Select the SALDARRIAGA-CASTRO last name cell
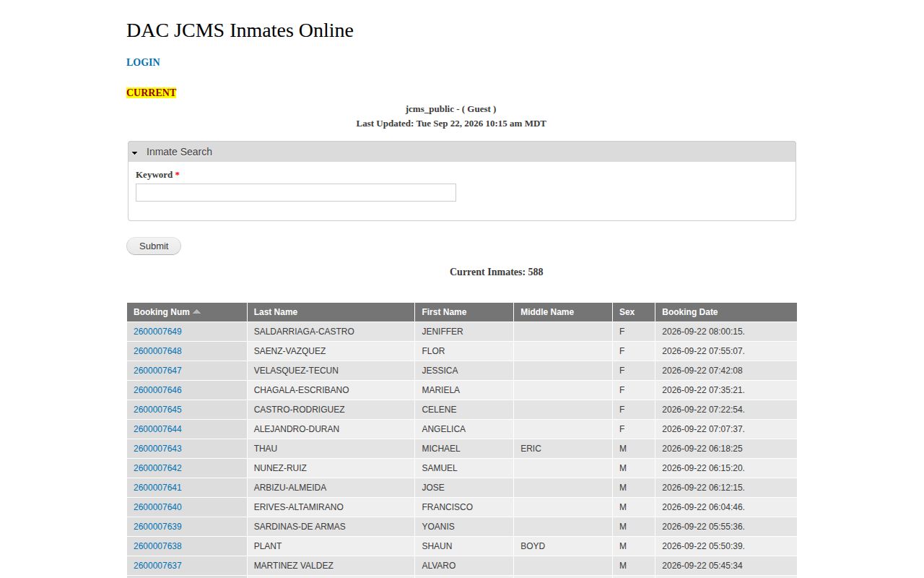This screenshot has height=578, width=924. coord(331,332)
